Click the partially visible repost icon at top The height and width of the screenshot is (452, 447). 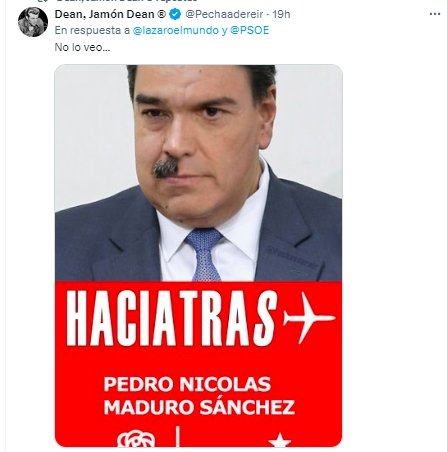[45, 1]
